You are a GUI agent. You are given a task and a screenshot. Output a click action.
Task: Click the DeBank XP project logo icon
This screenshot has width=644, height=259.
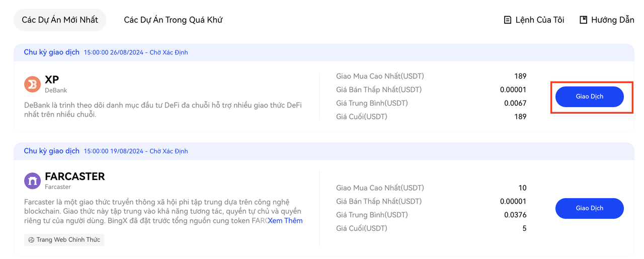(x=33, y=84)
